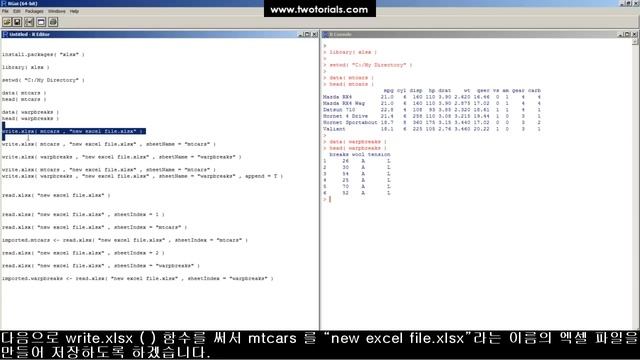This screenshot has height=360, width=640.
Task: Click the Mazda RX4 Wag output row
Action: coord(432,103)
